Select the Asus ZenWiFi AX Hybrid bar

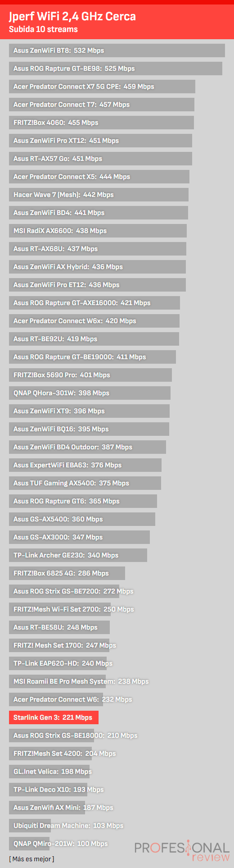(97, 267)
